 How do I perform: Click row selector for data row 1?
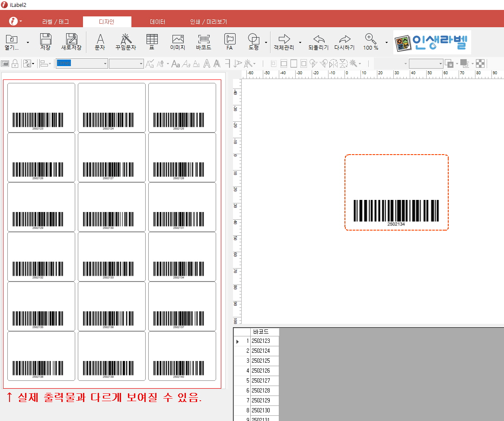point(242,341)
